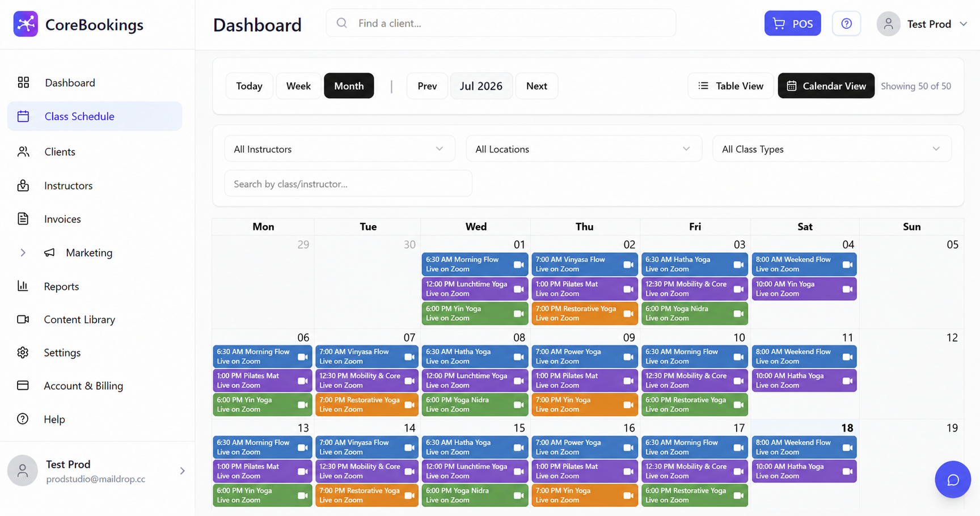Switch to Week view
980x516 pixels.
298,86
